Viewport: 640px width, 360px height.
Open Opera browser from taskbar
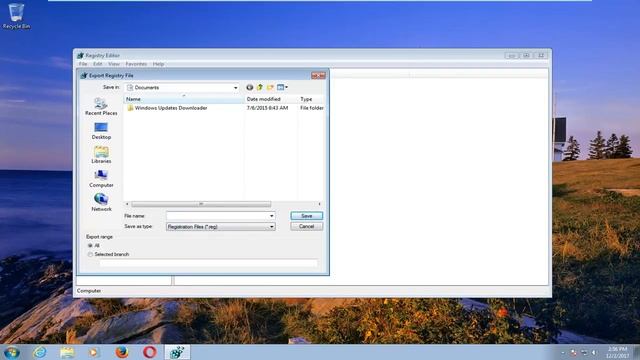click(149, 352)
